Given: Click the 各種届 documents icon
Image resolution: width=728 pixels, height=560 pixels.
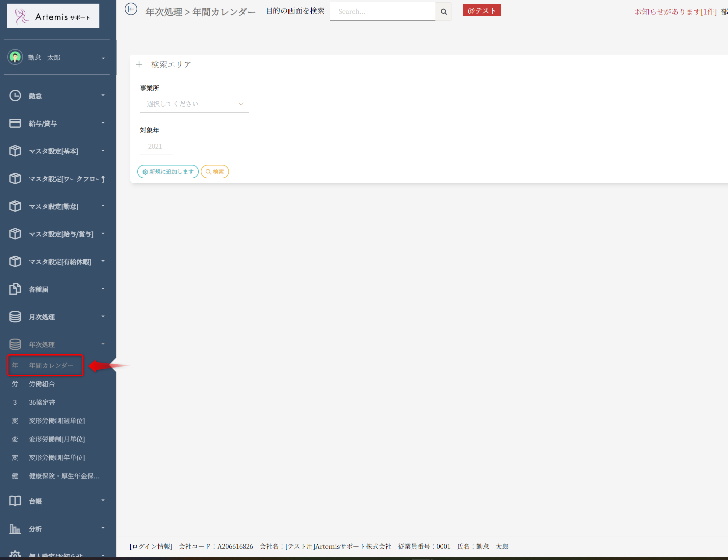Looking at the screenshot, I should pos(15,289).
